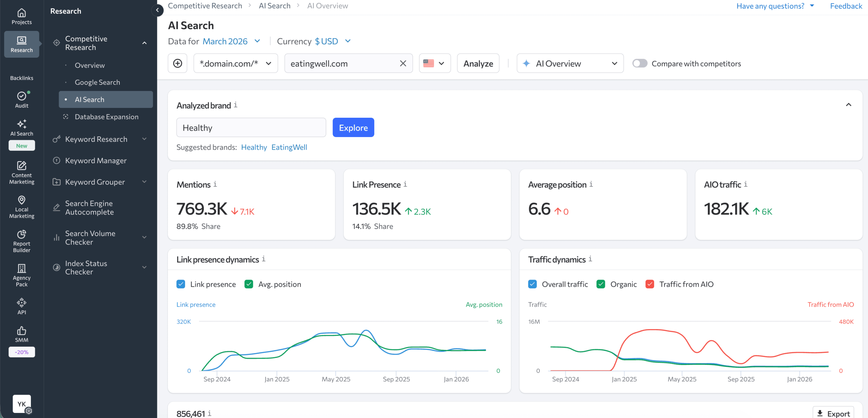868x418 pixels.
Task: Uncheck the Link presence checkbox
Action: point(181,284)
